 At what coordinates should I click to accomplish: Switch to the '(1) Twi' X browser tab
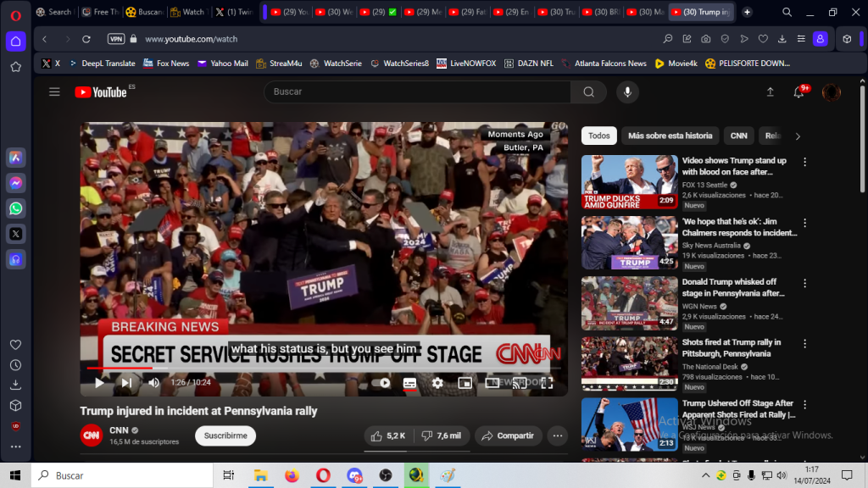click(233, 12)
